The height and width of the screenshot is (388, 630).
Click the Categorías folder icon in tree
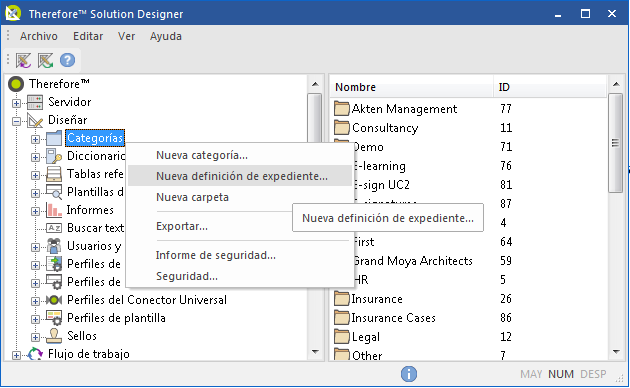[54, 138]
